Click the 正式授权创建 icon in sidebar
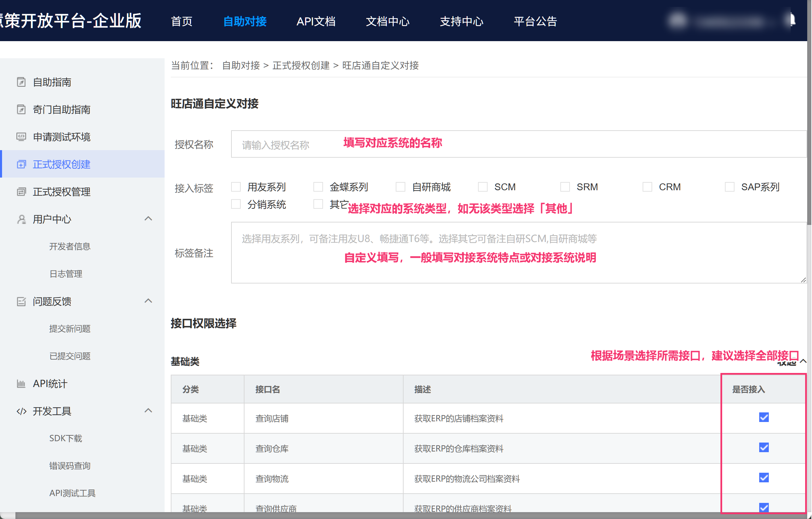This screenshot has width=812, height=519. coord(21,165)
